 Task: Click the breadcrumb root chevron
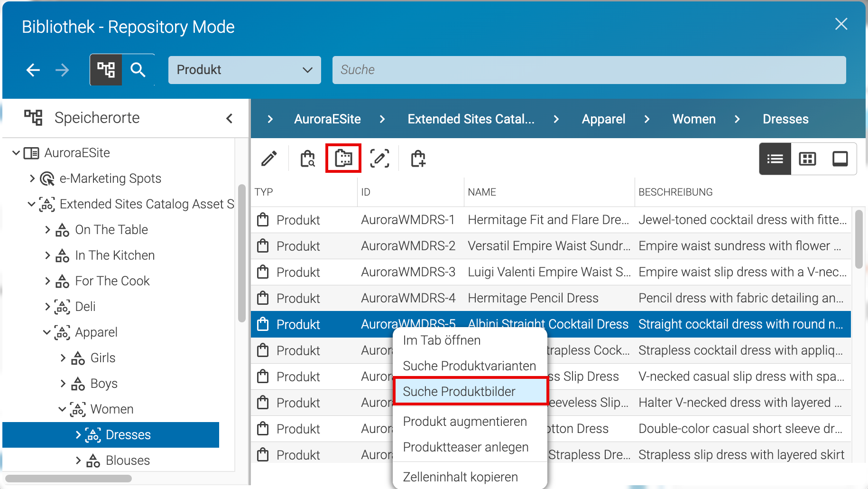pos(270,119)
